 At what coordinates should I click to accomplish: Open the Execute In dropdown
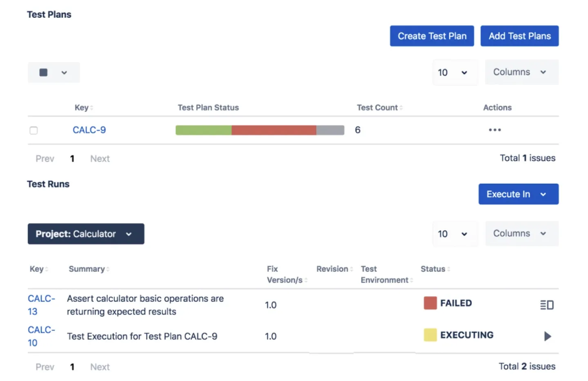[x=518, y=194]
